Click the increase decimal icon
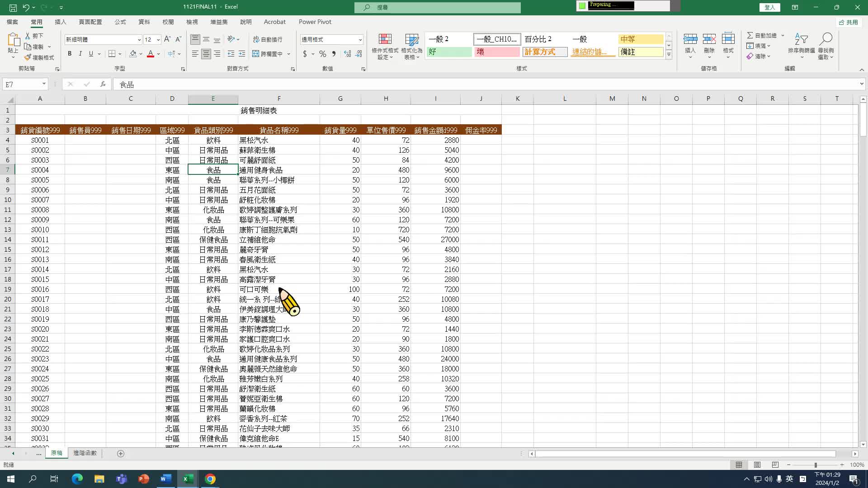Viewport: 868px width, 488px height. pyautogui.click(x=347, y=54)
